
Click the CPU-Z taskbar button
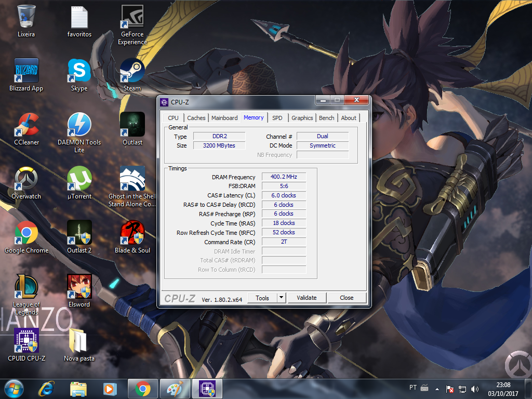(x=207, y=389)
